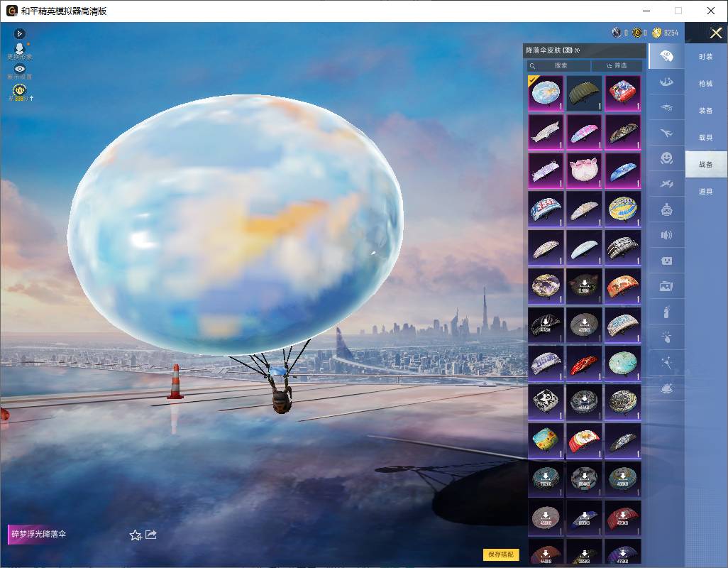The height and width of the screenshot is (568, 728).
Task: Select the equipped sky-blue bubble parachute thumbnail
Action: [x=546, y=93]
